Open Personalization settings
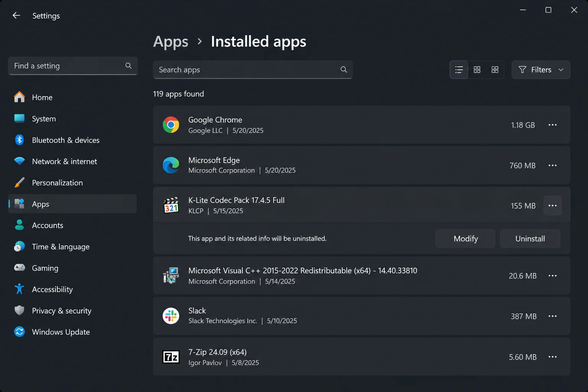 click(72, 183)
